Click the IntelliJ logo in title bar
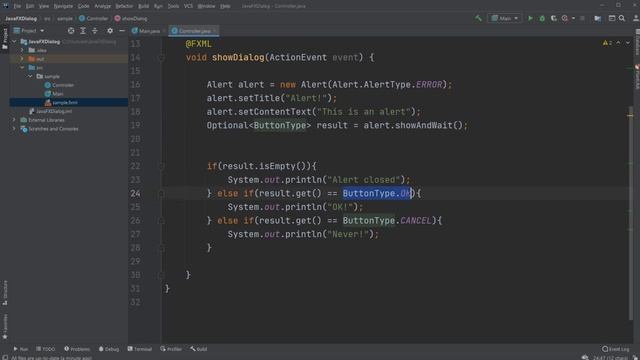Image resolution: width=640 pixels, height=360 pixels. 5,6
